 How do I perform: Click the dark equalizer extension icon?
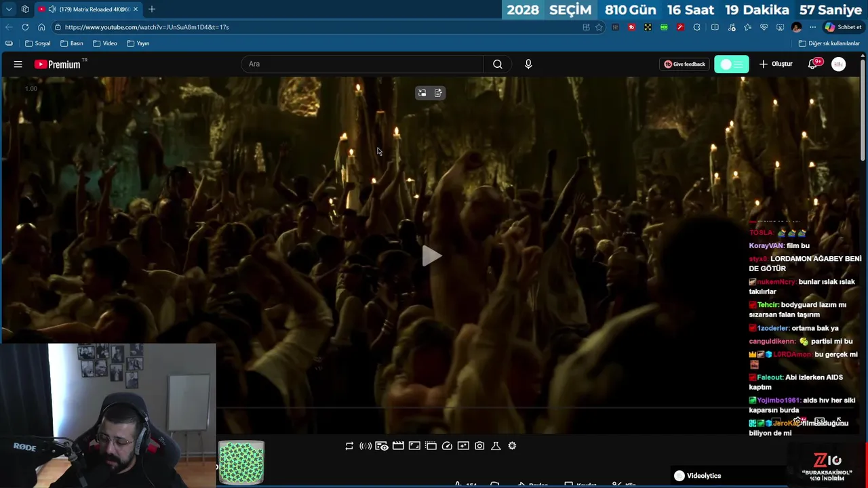[x=615, y=27]
